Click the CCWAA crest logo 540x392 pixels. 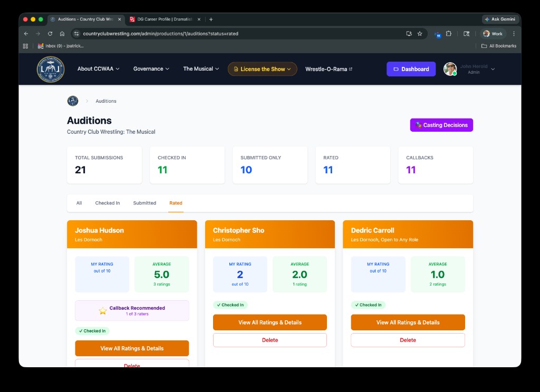tap(50, 69)
